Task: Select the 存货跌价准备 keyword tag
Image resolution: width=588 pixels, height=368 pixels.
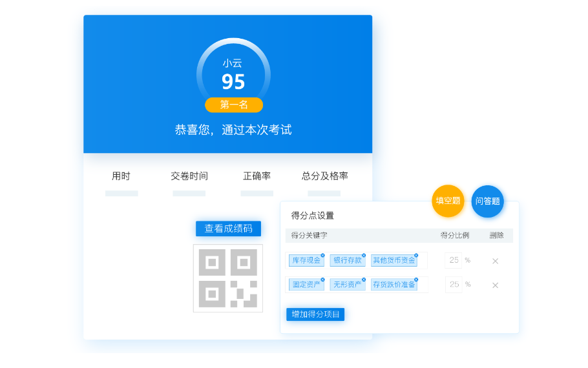Action: [394, 285]
